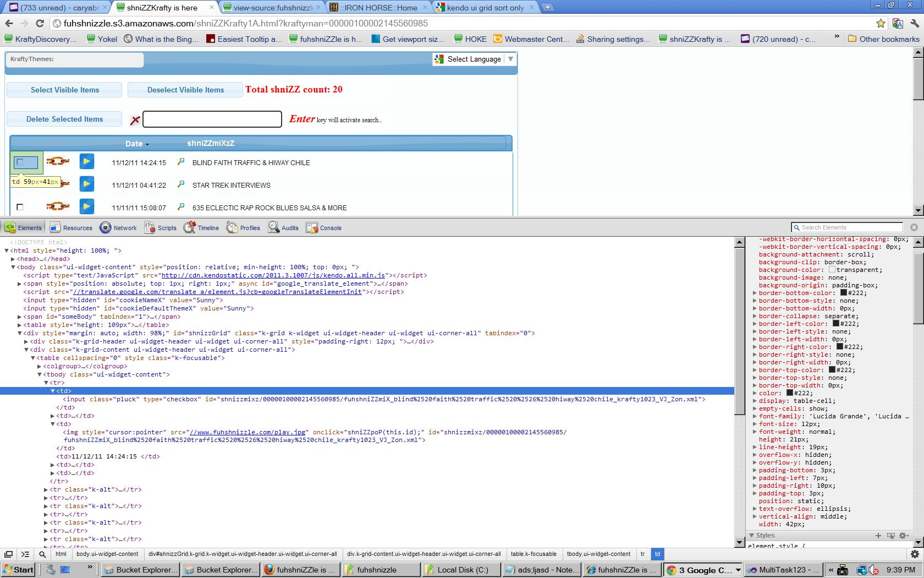Click magnifier icon beside 635 ECLECTIC RAP
This screenshot has width=924, height=578.
[x=180, y=207]
